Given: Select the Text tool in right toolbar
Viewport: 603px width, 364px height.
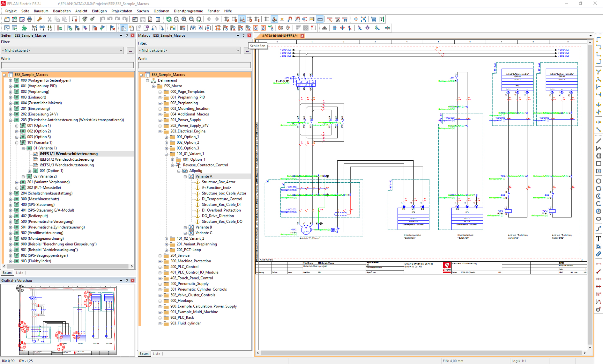Looking at the screenshot, I should point(598,239).
